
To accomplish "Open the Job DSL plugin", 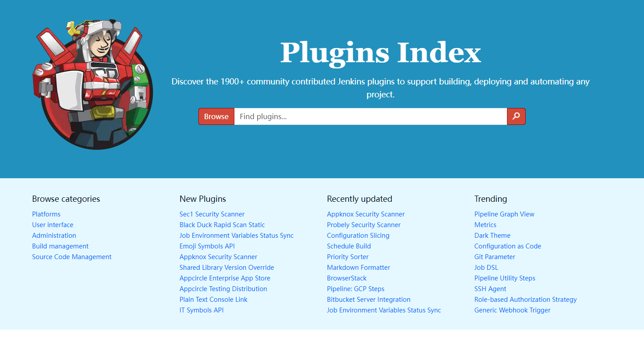I will [x=486, y=268].
